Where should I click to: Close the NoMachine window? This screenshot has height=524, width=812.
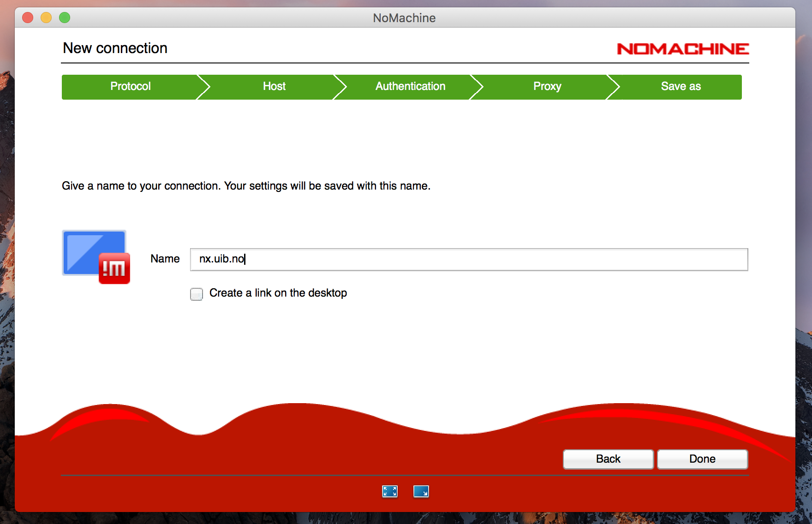click(x=28, y=18)
